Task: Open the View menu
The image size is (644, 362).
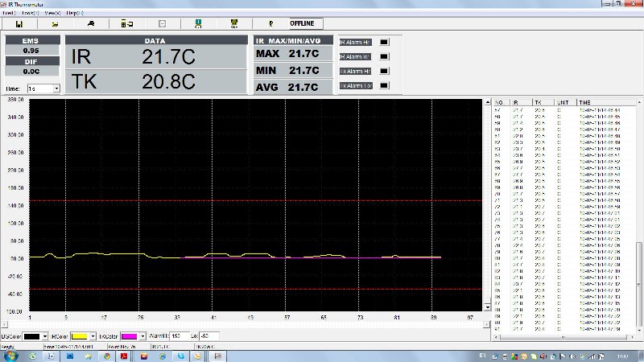Action: click(x=52, y=14)
